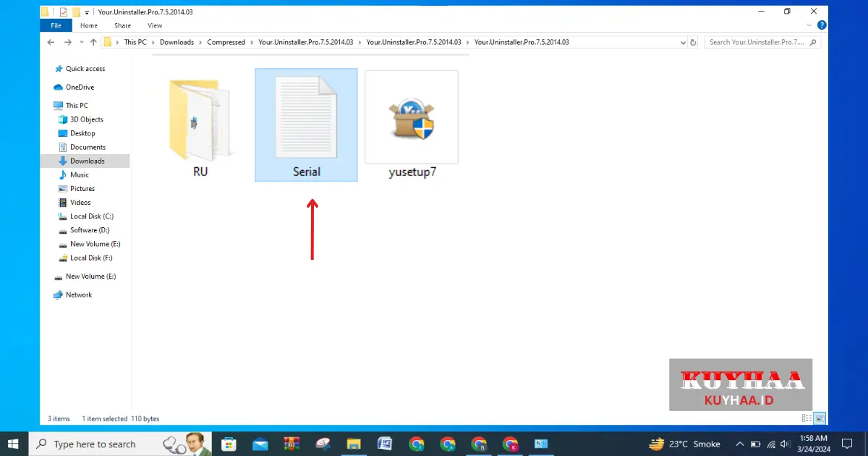Click the battery status tray icon
Screen dimensions: 868x456
(756, 444)
